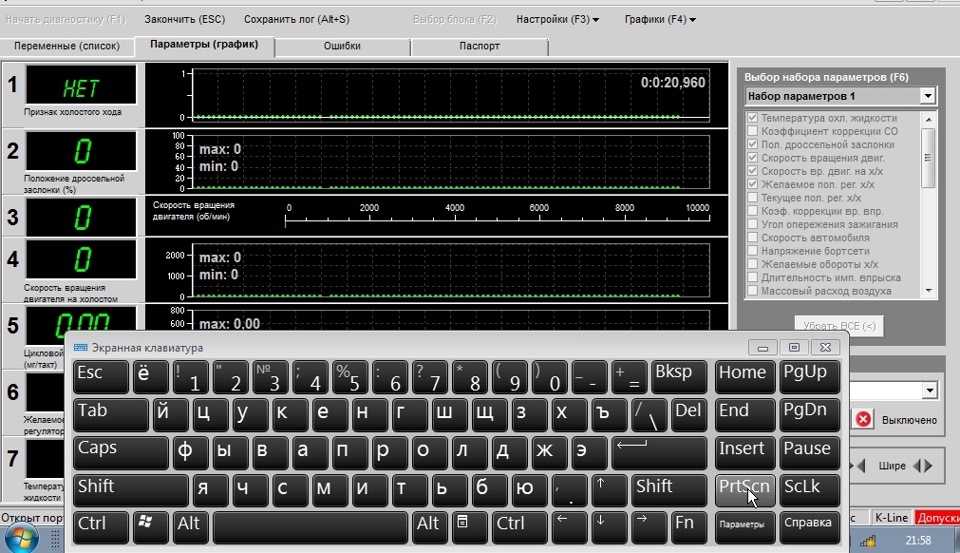Toggle Температура охл. жидкости checkbox
The height and width of the screenshot is (553, 960).
tap(752, 118)
